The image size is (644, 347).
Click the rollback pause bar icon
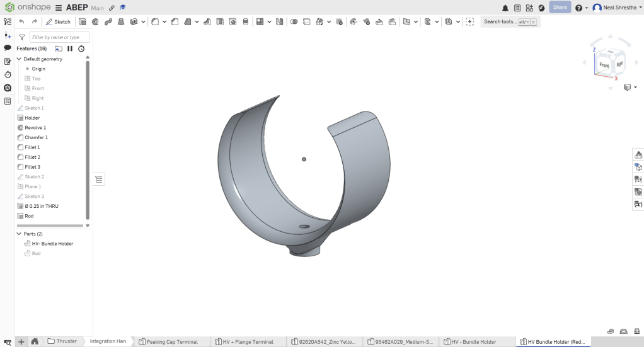[x=70, y=48]
